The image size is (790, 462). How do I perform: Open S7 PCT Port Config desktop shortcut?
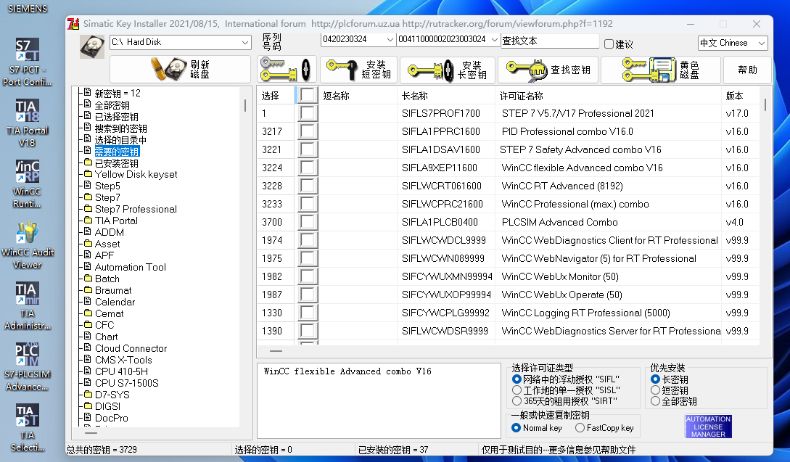27,61
